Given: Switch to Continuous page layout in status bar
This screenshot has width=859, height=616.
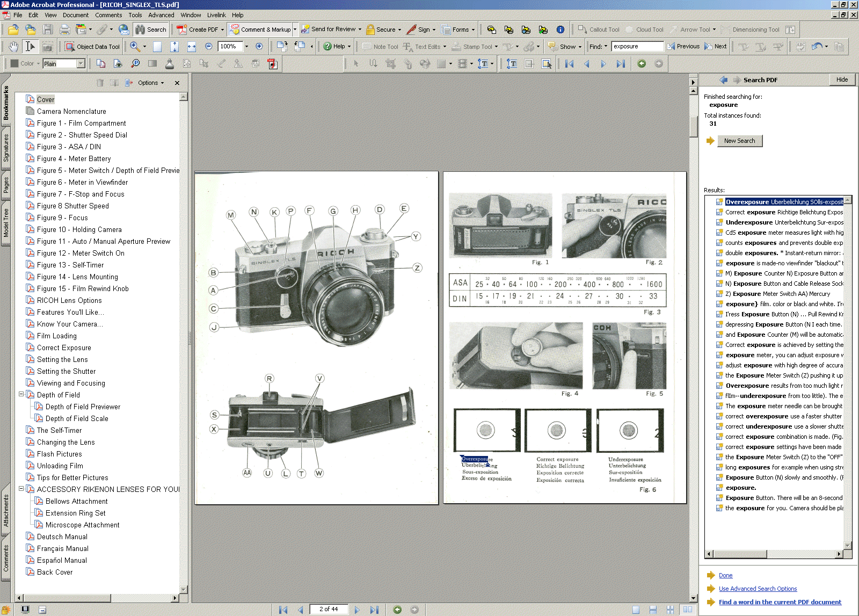Looking at the screenshot, I should point(653,610).
